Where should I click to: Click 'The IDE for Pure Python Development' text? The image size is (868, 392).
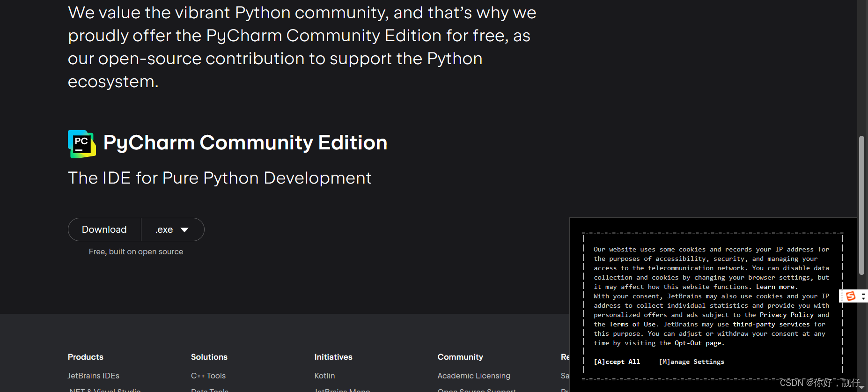(x=220, y=178)
